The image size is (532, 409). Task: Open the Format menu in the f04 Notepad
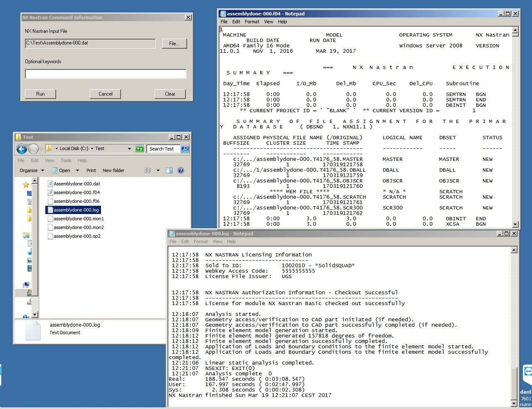click(252, 22)
